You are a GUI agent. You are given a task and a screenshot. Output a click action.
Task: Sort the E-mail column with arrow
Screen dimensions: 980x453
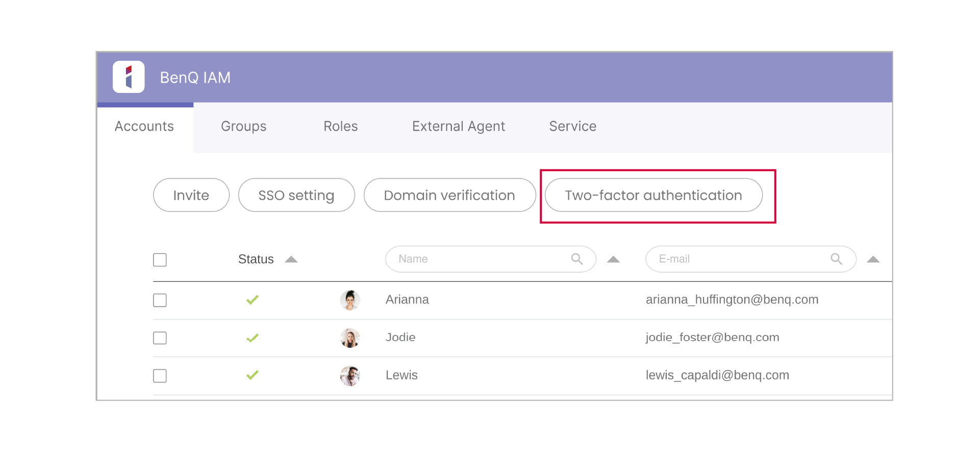tap(873, 259)
